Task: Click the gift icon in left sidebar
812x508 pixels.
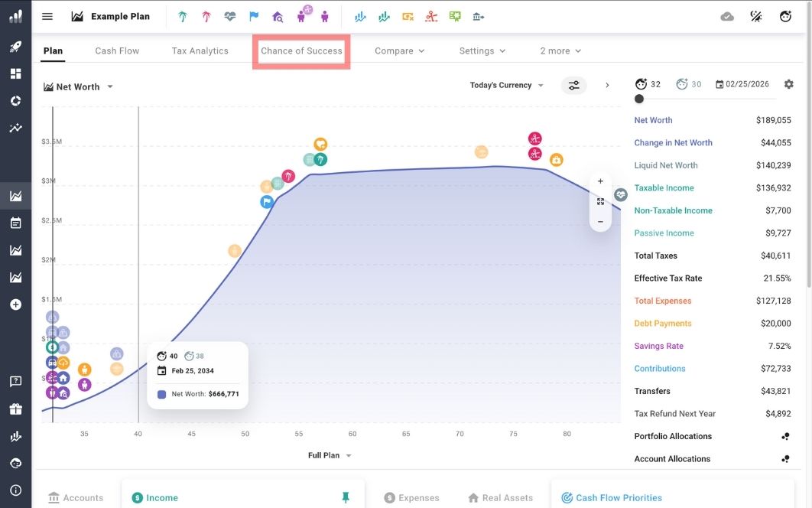Action: [15, 409]
